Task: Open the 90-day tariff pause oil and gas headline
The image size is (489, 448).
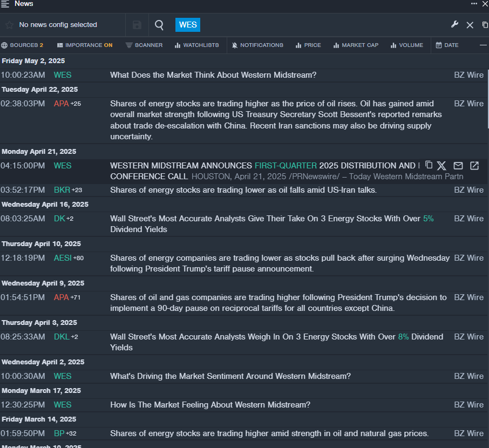Action: coord(278,303)
